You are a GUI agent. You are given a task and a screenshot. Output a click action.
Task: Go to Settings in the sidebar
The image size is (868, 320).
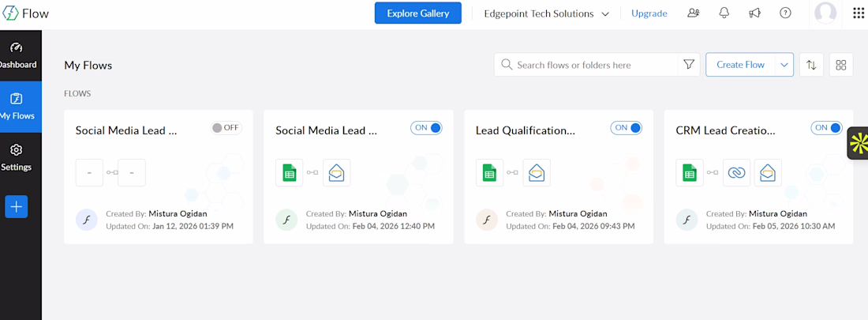(17, 156)
